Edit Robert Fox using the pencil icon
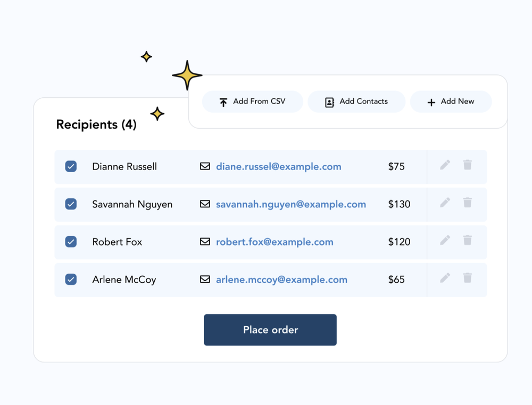Image resolution: width=532 pixels, height=405 pixels. tap(445, 240)
